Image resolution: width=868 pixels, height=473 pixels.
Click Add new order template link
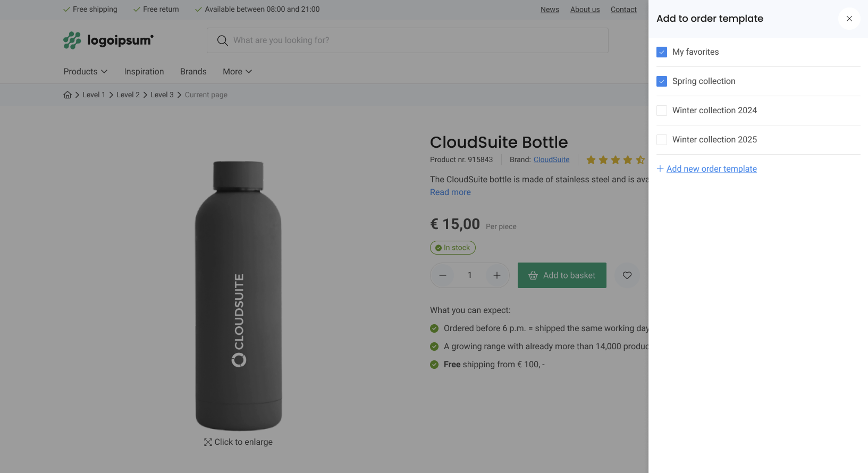coord(711,168)
